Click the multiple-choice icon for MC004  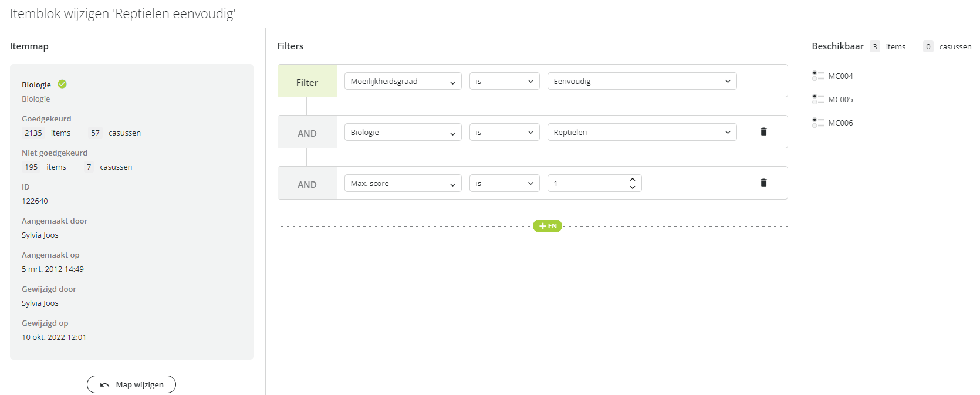point(818,76)
